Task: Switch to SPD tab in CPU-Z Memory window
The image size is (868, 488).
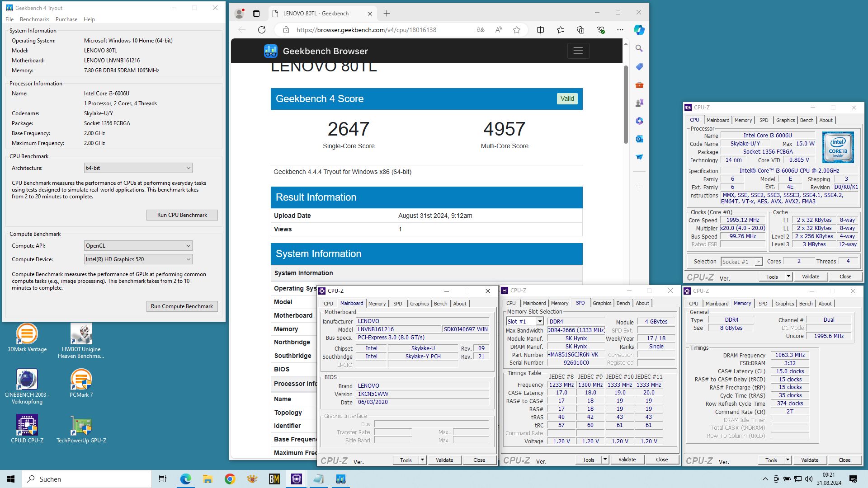Action: tap(763, 304)
